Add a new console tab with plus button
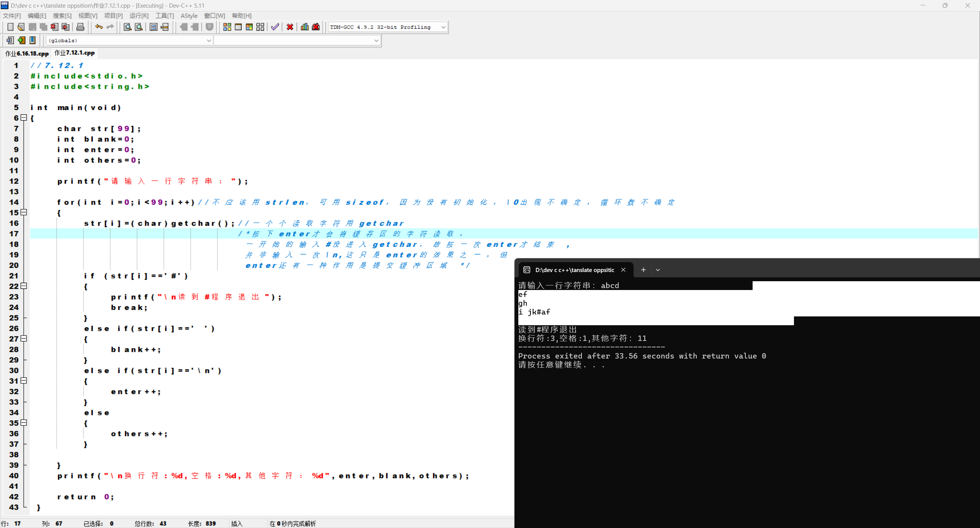 [x=643, y=270]
